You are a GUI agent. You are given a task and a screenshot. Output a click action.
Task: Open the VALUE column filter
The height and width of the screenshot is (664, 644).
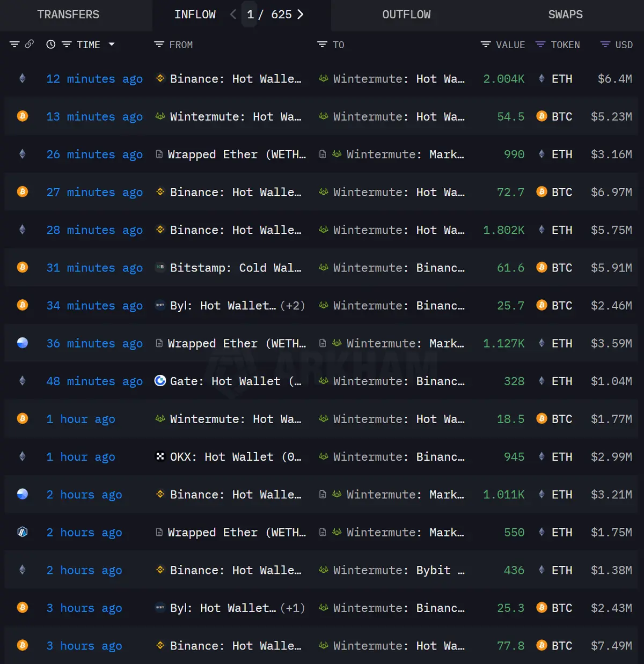[x=486, y=45]
